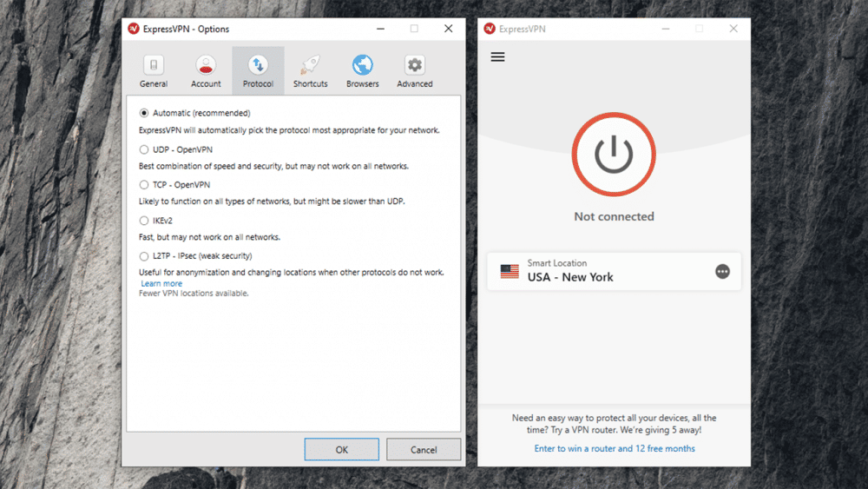Image resolution: width=868 pixels, height=489 pixels.
Task: Click the Not connected status text
Action: coord(614,216)
